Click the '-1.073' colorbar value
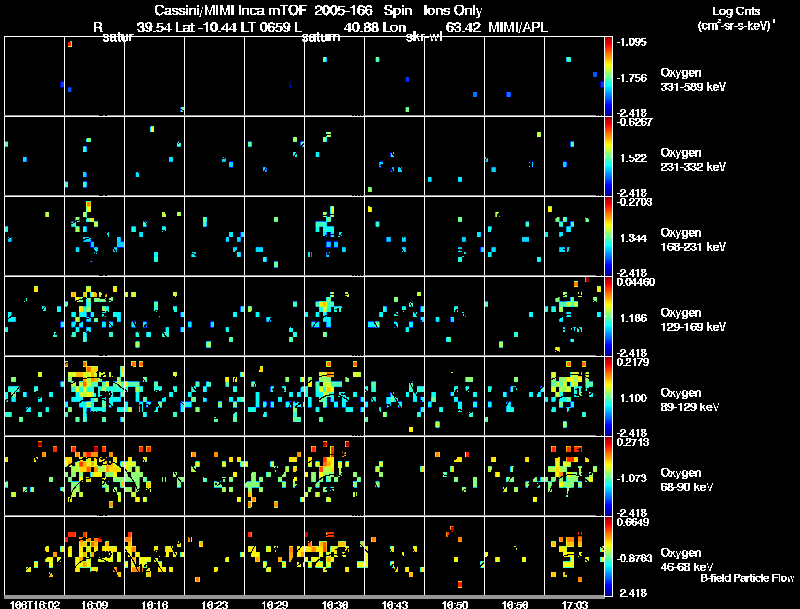Image resolution: width=800 pixels, height=609 pixels. pyautogui.click(x=631, y=478)
